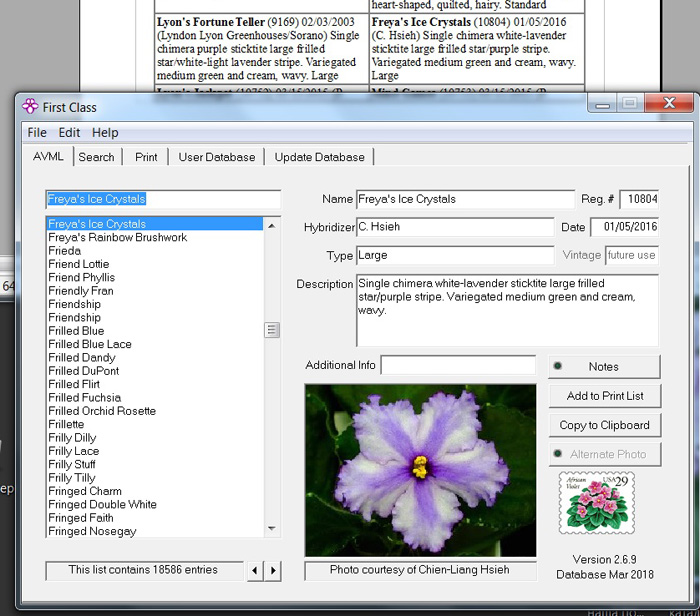Switch to the AVML tab

point(48,156)
